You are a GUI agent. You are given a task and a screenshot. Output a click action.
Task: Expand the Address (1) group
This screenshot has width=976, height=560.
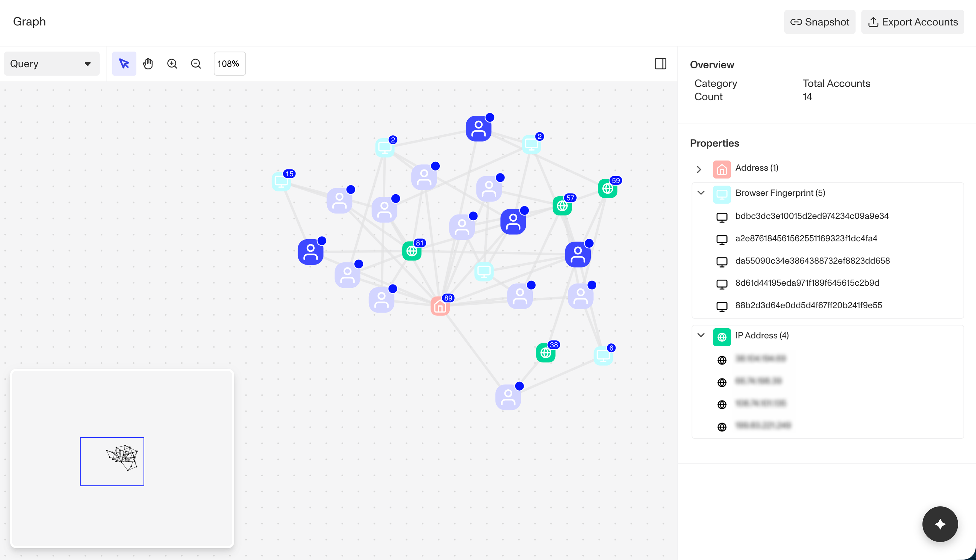coord(699,169)
